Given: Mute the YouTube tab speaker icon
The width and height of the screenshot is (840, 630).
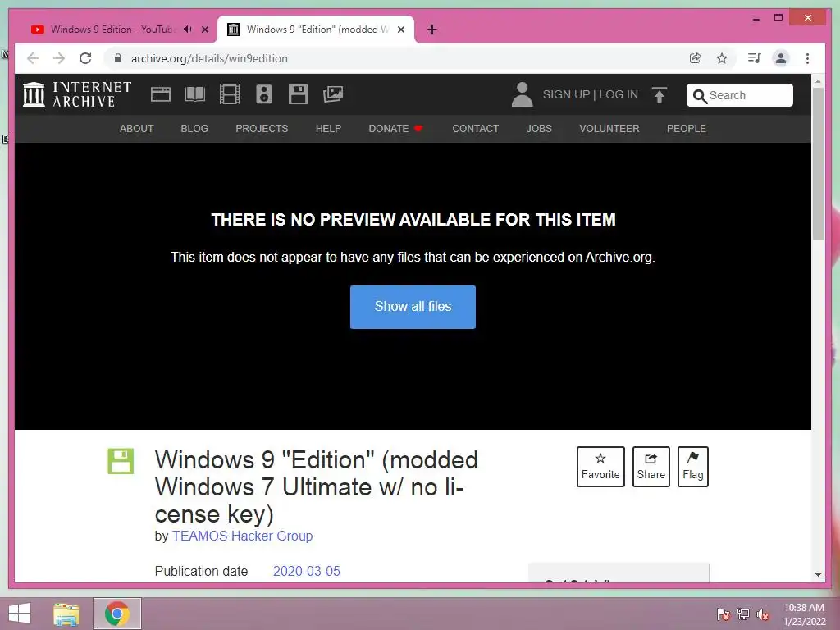Looking at the screenshot, I should click(x=188, y=29).
